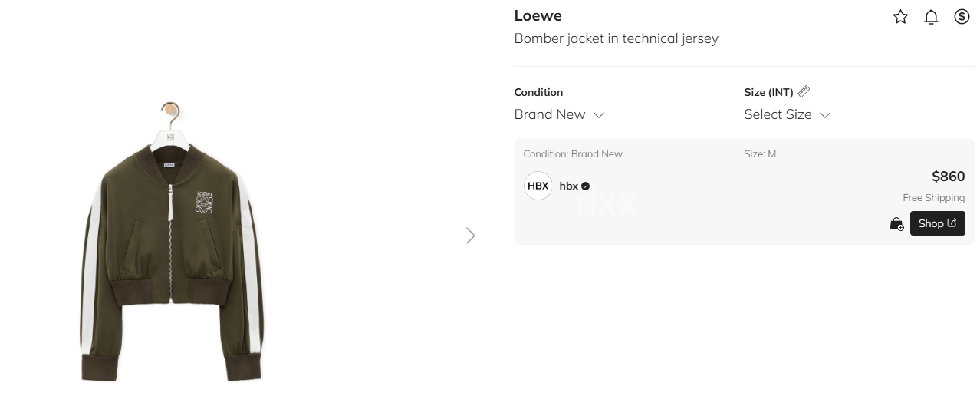Click the $860 price
980x396 pixels.
click(x=948, y=177)
